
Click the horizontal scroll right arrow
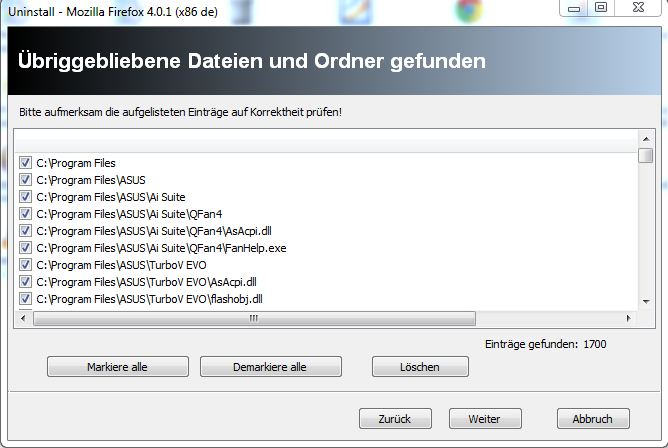pos(628,318)
